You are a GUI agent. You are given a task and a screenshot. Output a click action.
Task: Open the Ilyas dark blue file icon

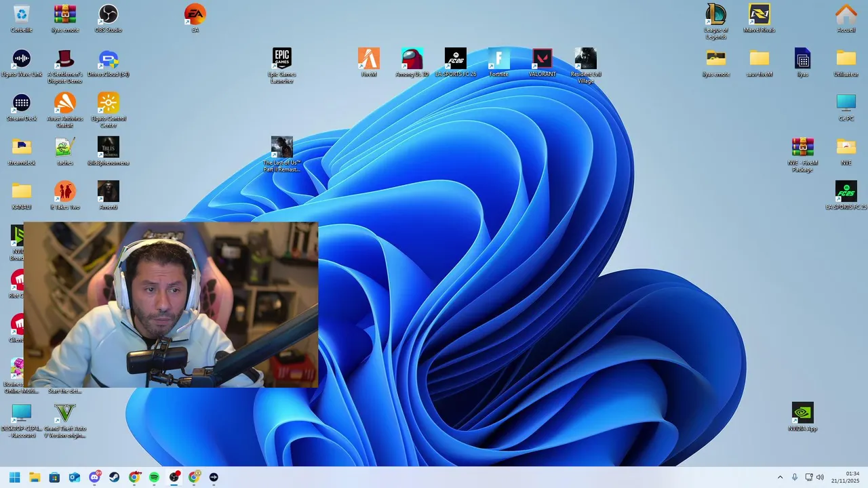[803, 58]
